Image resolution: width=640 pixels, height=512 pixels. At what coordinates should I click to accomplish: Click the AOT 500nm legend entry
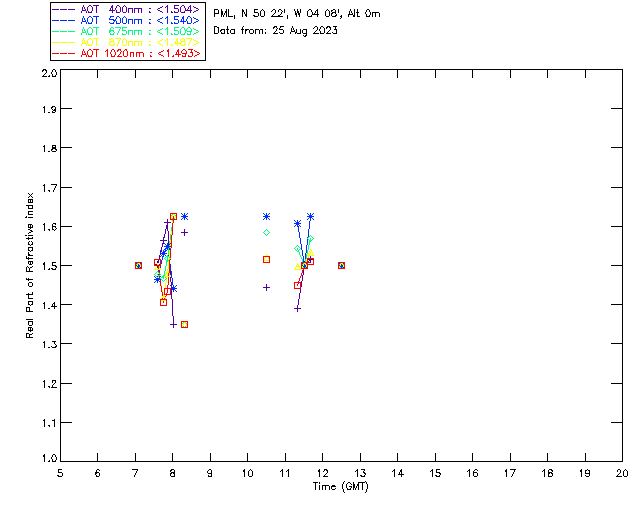[x=126, y=20]
